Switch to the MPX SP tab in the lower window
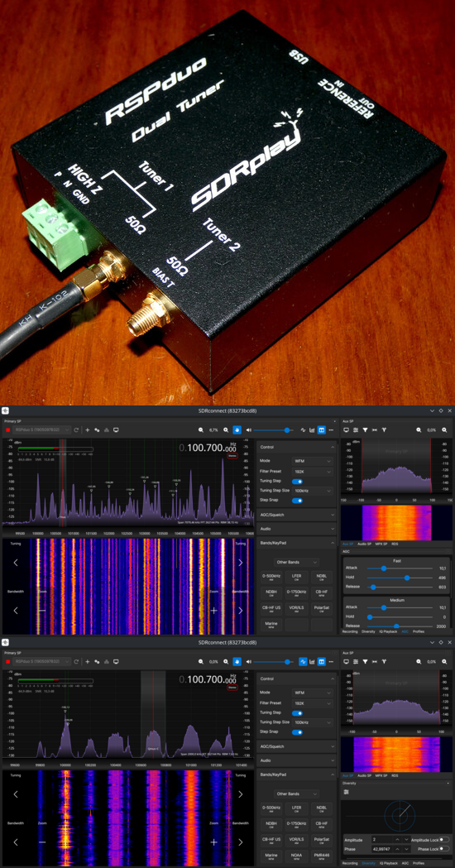The height and width of the screenshot is (868, 455). (x=381, y=775)
